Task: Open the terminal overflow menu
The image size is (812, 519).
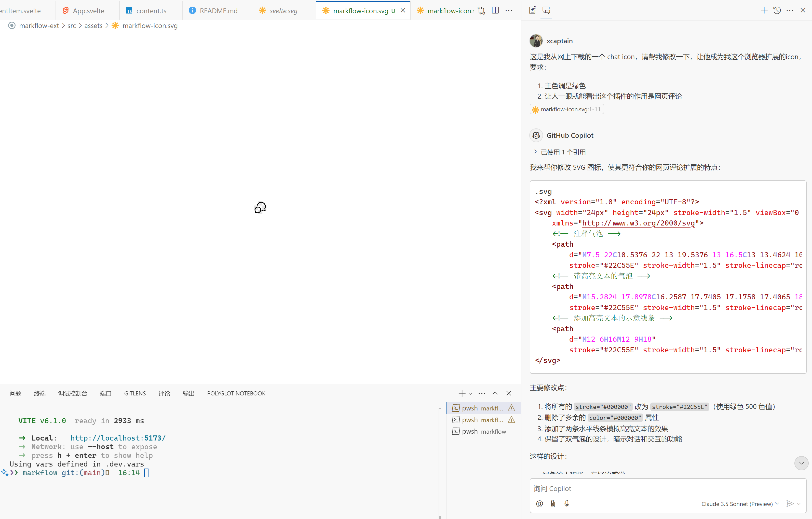Action: coord(482,393)
